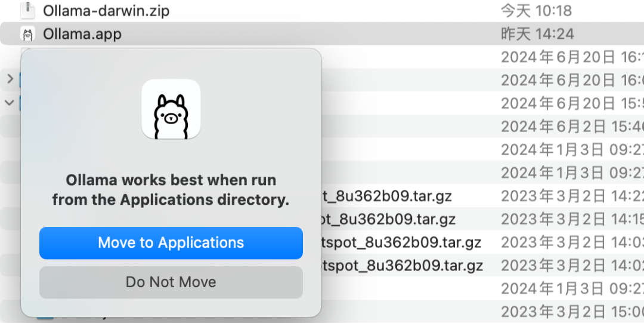Click file ending tspot_8u362b09.tar.gz dated 14:02
Image resolution: width=644 pixels, height=323 pixels.
pos(402,266)
